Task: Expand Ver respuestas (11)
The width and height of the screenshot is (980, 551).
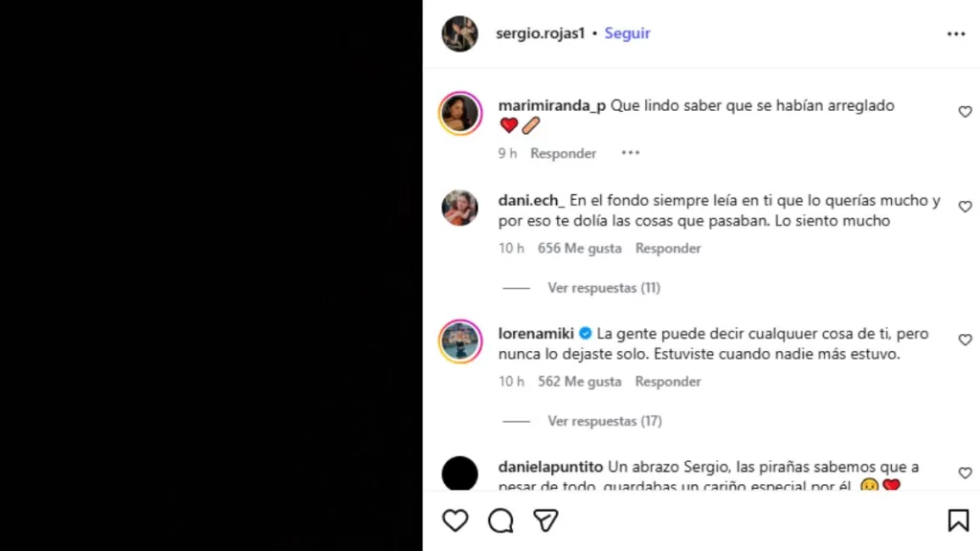Action: [604, 288]
